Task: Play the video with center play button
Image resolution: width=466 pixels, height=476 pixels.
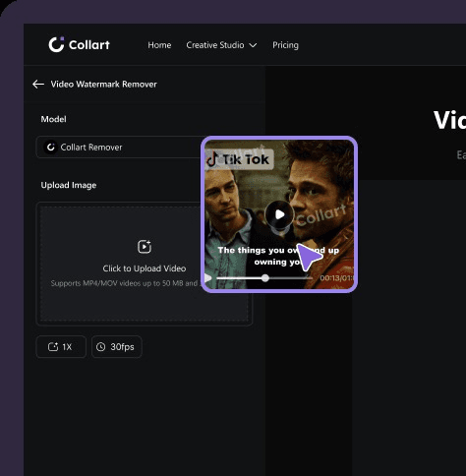Action: (279, 214)
